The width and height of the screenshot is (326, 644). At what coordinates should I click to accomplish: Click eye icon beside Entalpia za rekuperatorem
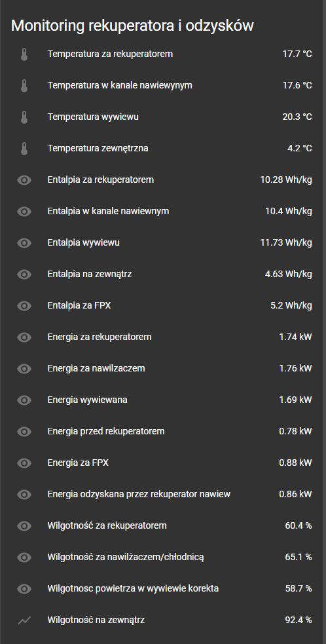(x=24, y=180)
